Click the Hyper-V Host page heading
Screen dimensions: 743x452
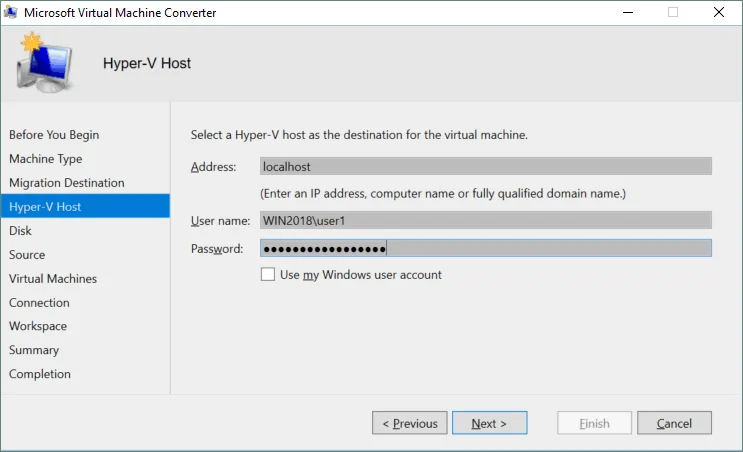(x=147, y=63)
